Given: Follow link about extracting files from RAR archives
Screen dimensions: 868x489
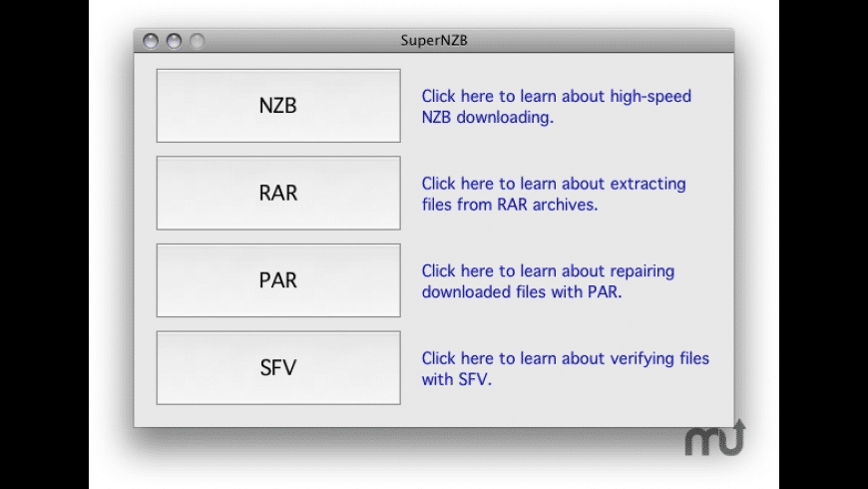Looking at the screenshot, I should [x=554, y=184].
